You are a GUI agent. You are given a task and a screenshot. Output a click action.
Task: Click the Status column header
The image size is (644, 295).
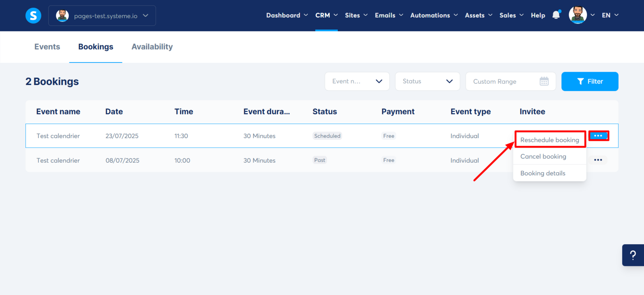point(325,112)
